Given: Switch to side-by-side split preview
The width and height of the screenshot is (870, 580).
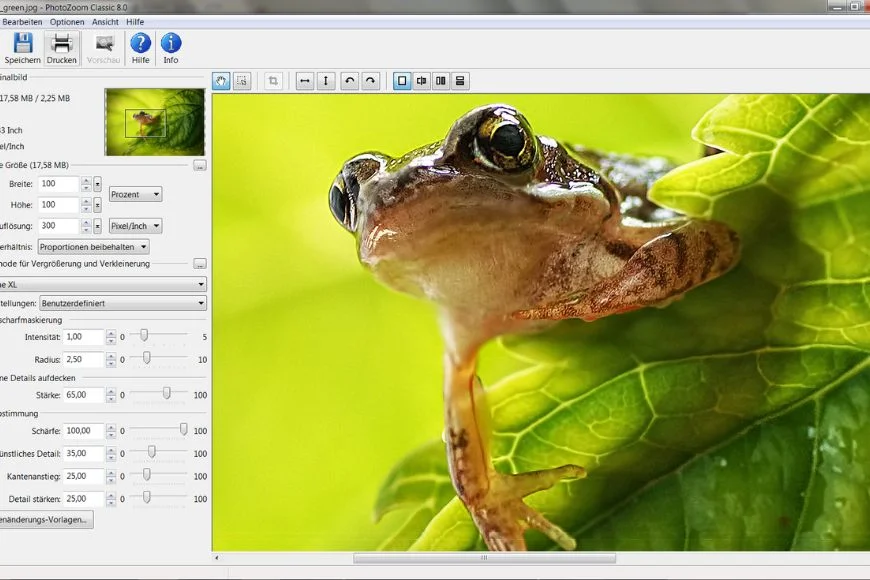Looking at the screenshot, I should click(x=441, y=81).
